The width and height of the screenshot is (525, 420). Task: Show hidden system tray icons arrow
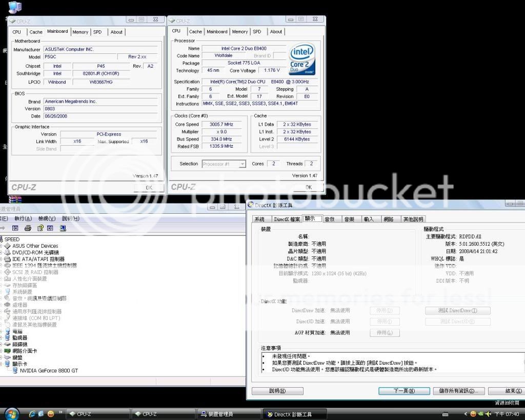click(x=466, y=414)
